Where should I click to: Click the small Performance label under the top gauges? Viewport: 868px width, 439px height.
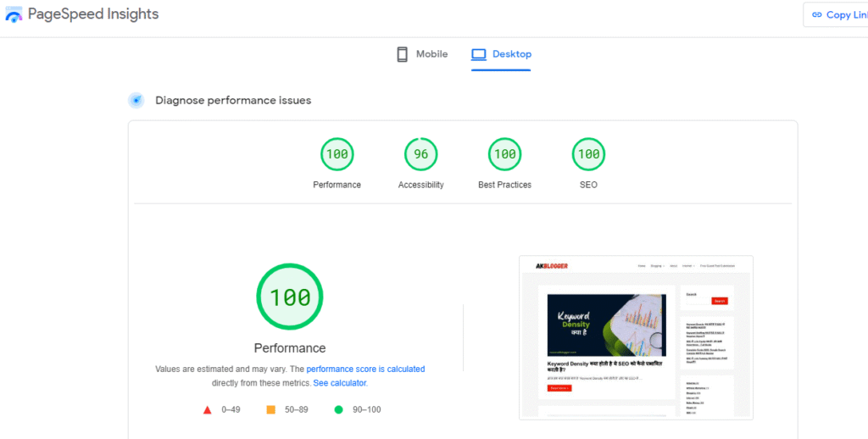(337, 185)
